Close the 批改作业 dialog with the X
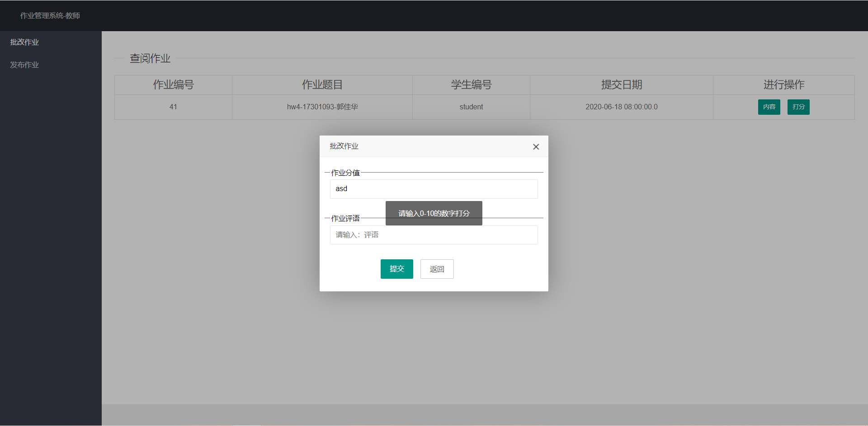Screen dimensions: 868x426 (x=536, y=146)
